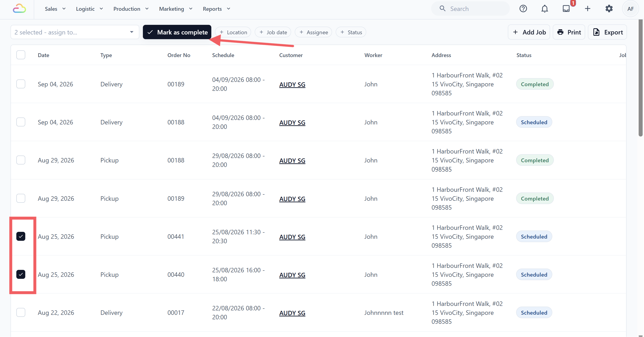The height and width of the screenshot is (337, 644).
Task: Check the order 00017 row checkbox
Action: [x=21, y=312]
